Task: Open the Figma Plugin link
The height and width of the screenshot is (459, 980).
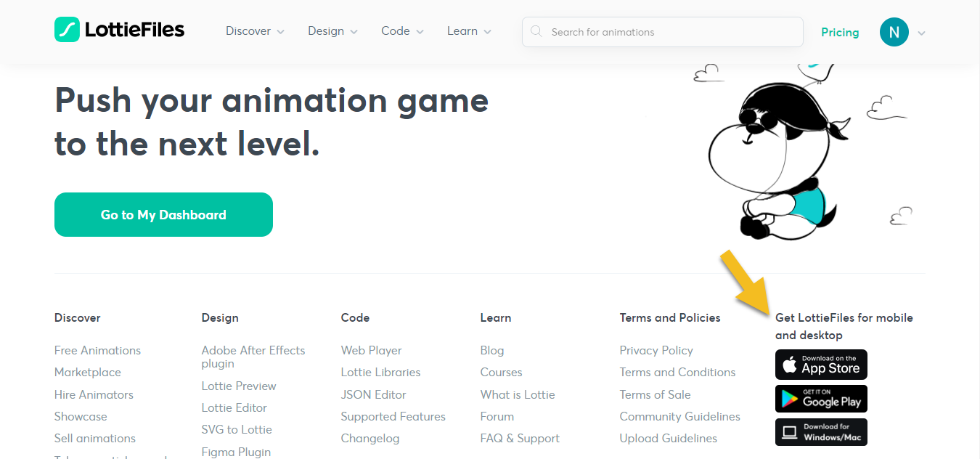Action: (236, 452)
